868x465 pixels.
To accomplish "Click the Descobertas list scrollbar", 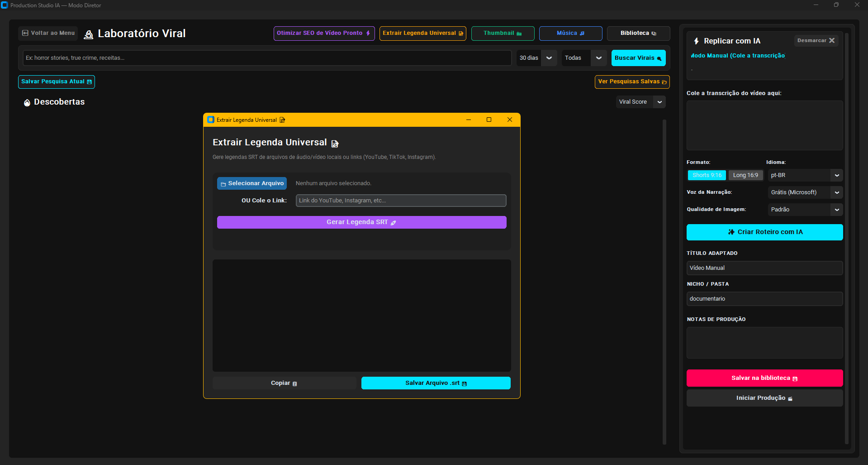I will (664, 282).
